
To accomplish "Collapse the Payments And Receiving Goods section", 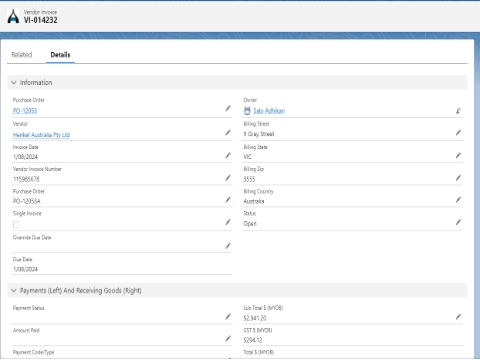I will (14, 290).
